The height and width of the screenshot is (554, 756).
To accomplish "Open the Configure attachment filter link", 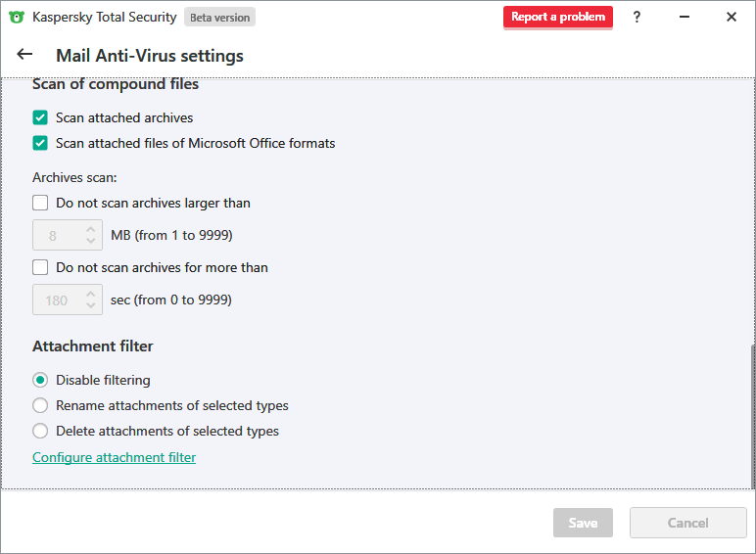I will point(114,457).
